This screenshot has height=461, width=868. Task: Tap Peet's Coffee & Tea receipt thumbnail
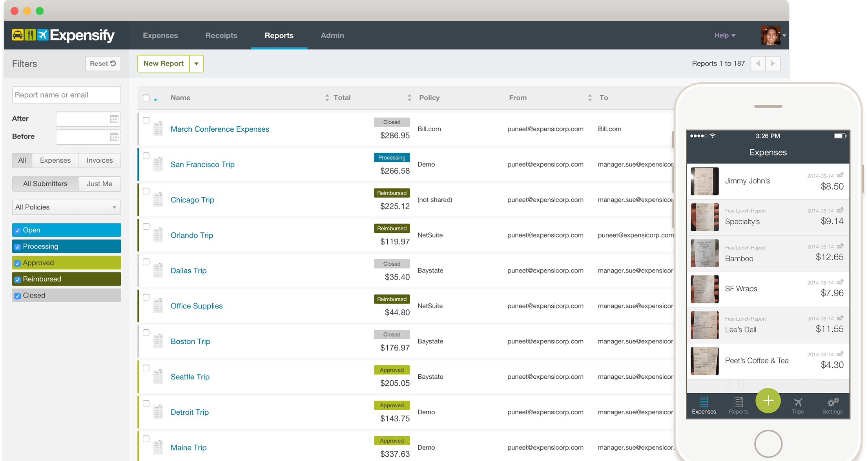point(705,361)
